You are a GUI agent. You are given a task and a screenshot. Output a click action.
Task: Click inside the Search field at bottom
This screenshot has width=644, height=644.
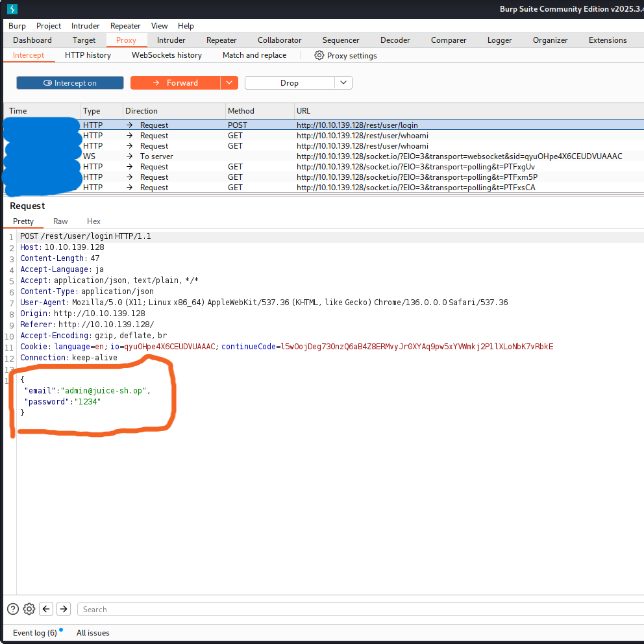[x=195, y=609]
